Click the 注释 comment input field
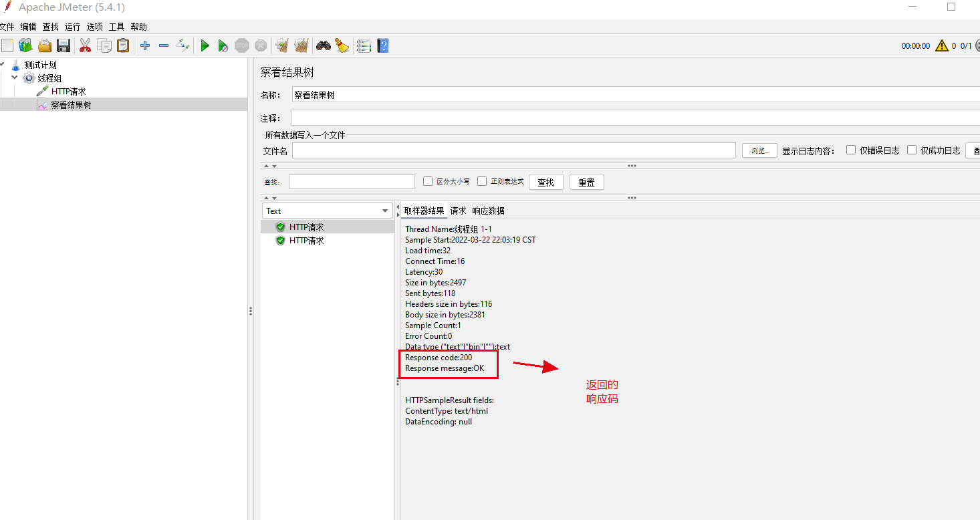 636,118
